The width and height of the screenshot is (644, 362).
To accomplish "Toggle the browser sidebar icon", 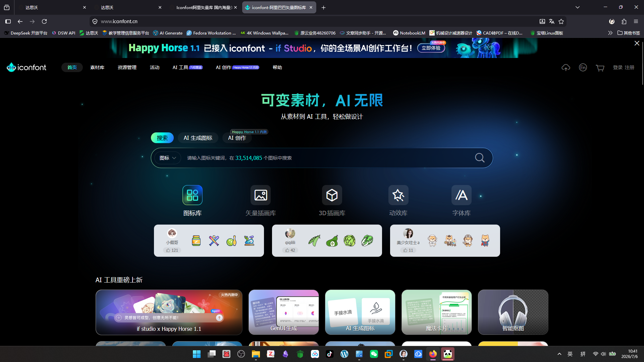I will tap(8, 21).
